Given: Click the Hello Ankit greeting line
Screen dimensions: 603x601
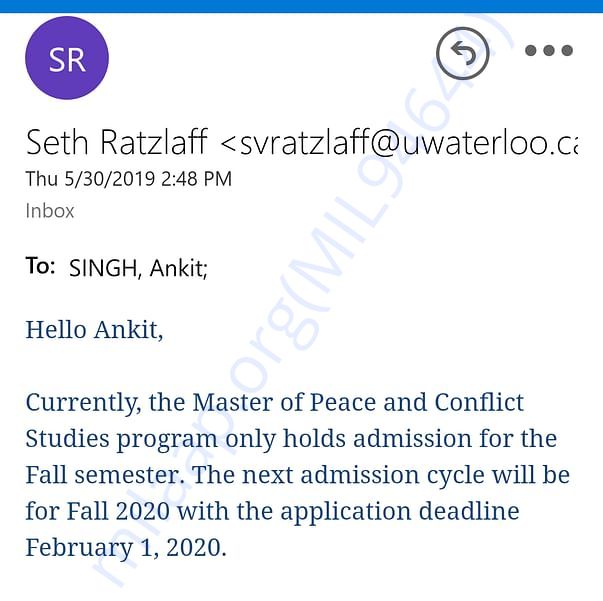Looking at the screenshot, I should point(95,330).
